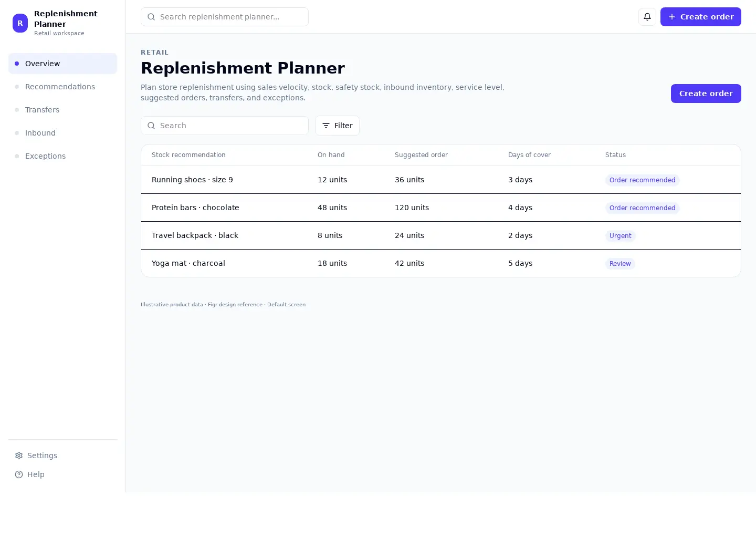Click Order recommended badge for Running shoes
This screenshot has width=756, height=538.
point(643,180)
